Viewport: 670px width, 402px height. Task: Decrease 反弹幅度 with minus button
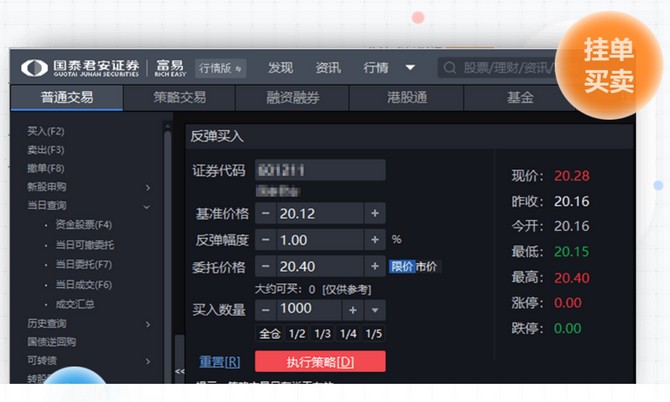[x=265, y=240]
